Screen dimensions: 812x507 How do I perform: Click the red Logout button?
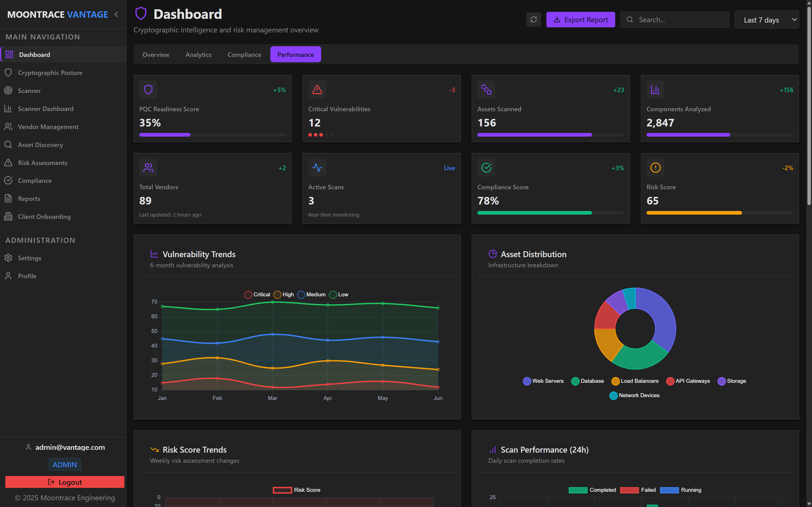click(x=65, y=482)
